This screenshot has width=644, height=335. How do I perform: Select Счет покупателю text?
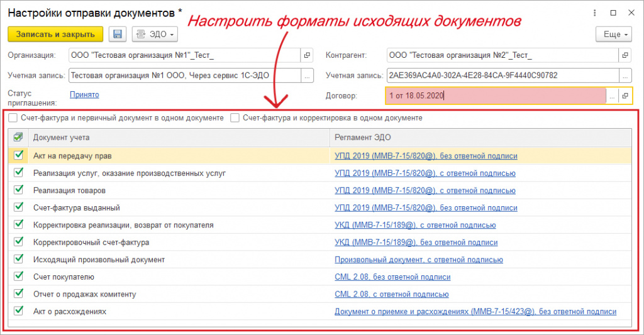pos(64,277)
